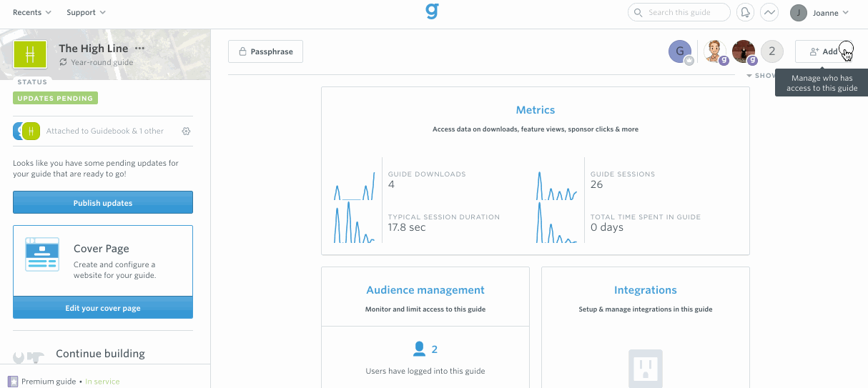Click the In service status text
This screenshot has height=388, width=868.
(x=102, y=382)
